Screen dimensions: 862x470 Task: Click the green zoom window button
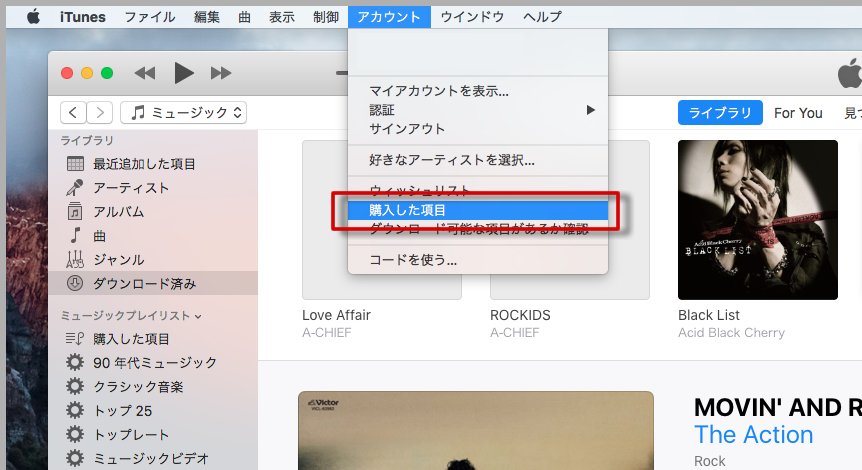pyautogui.click(x=107, y=73)
